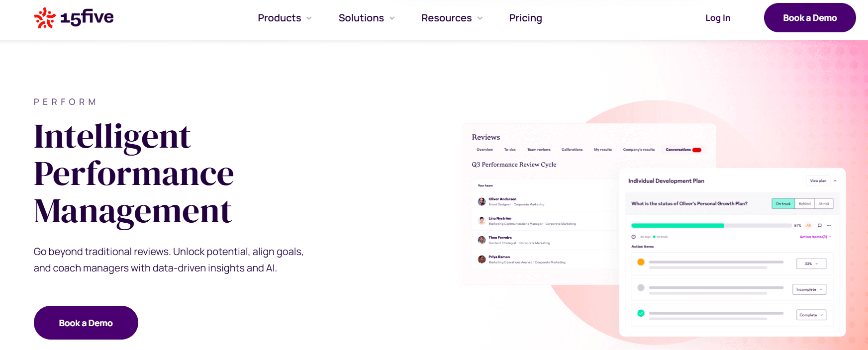868x350 pixels.
Task: Click the PERFORM label above the headline
Action: pyautogui.click(x=65, y=102)
